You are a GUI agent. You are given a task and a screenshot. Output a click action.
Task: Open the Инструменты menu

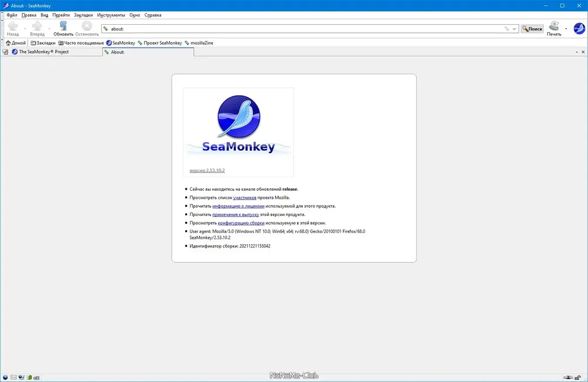click(x=111, y=15)
